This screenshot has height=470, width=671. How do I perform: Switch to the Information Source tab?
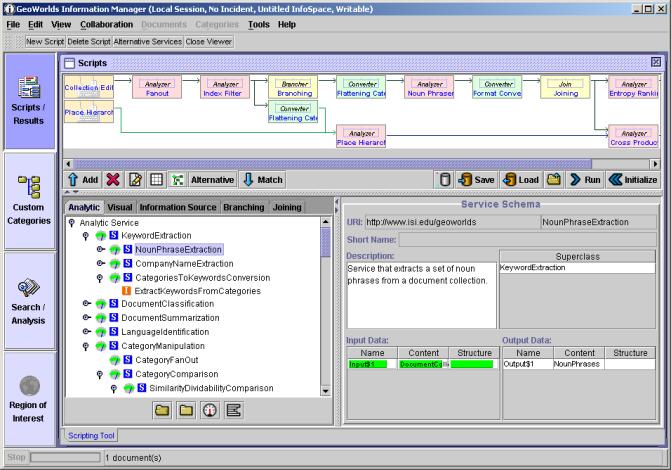tap(178, 207)
